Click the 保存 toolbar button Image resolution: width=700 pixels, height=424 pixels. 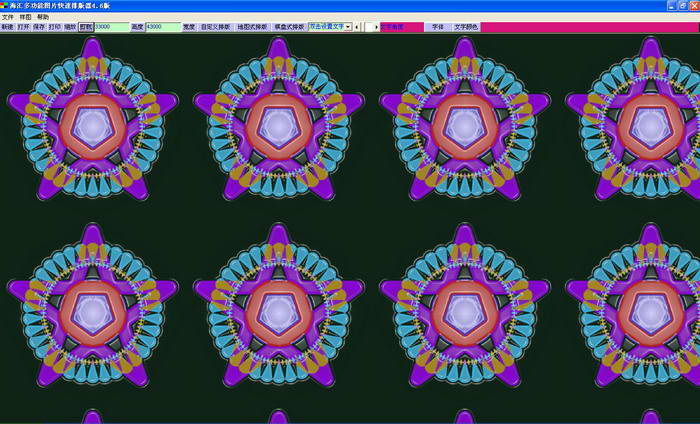(39, 27)
